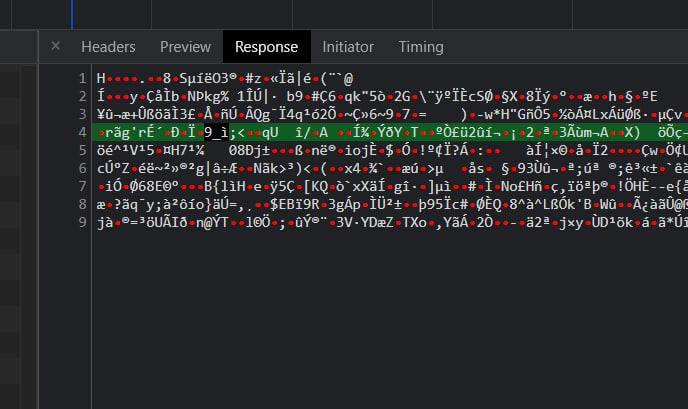Click response line 8 starting with "æ"
The image size is (688, 409).
click(x=392, y=204)
